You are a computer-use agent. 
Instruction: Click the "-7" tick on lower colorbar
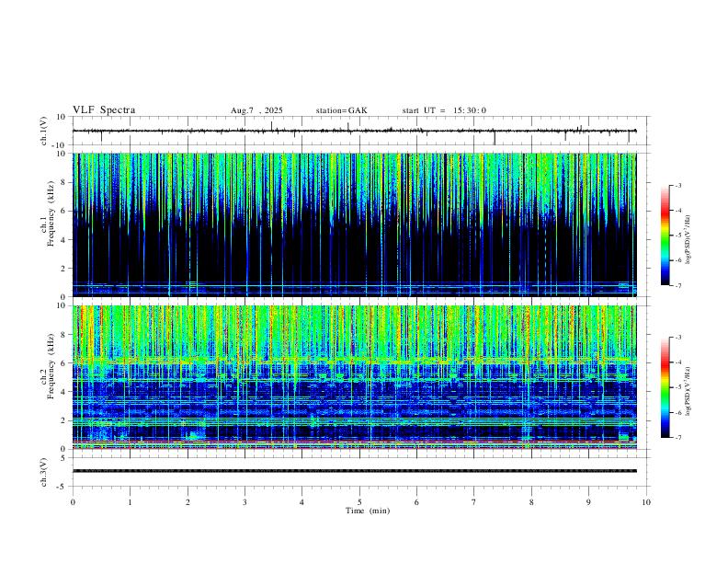(x=677, y=438)
